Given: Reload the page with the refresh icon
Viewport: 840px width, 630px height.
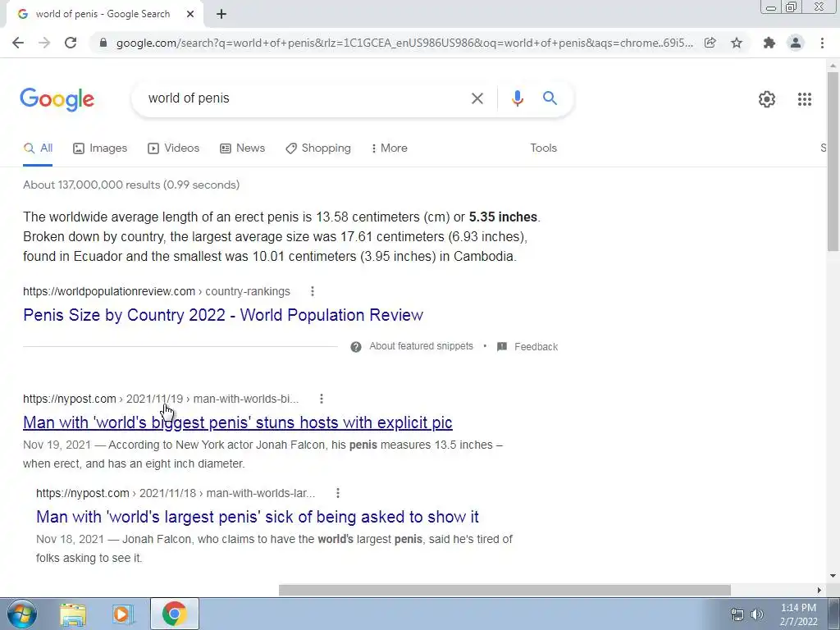Looking at the screenshot, I should click(71, 43).
